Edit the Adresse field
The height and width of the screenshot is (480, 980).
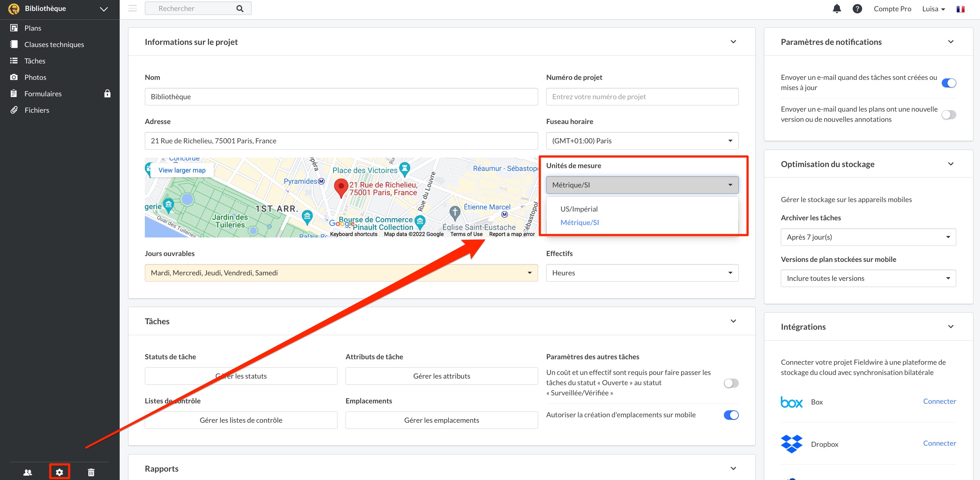click(x=341, y=141)
